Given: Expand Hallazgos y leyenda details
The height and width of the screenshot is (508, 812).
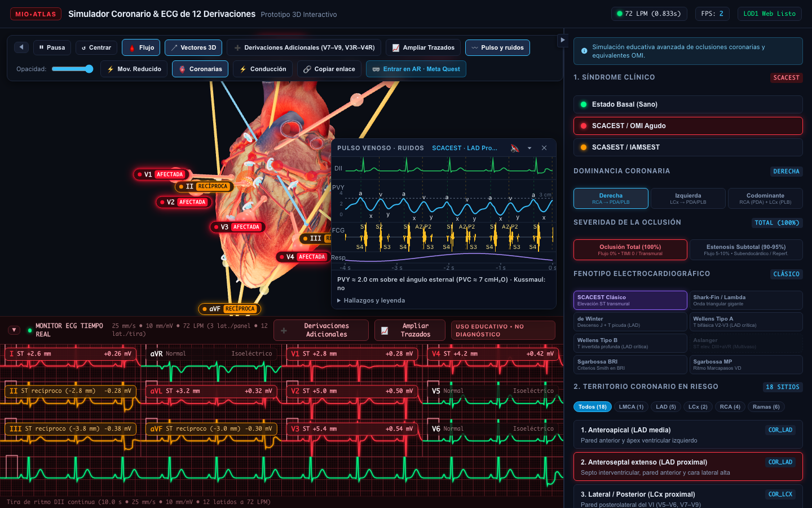Looking at the screenshot, I should (x=372, y=300).
